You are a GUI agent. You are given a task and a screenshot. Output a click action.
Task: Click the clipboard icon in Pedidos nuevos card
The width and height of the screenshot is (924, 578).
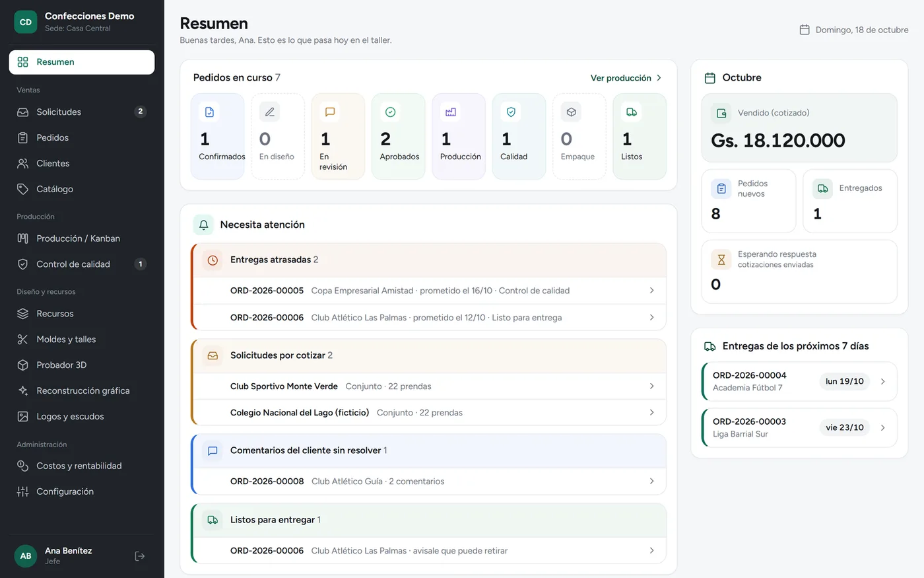click(x=721, y=189)
